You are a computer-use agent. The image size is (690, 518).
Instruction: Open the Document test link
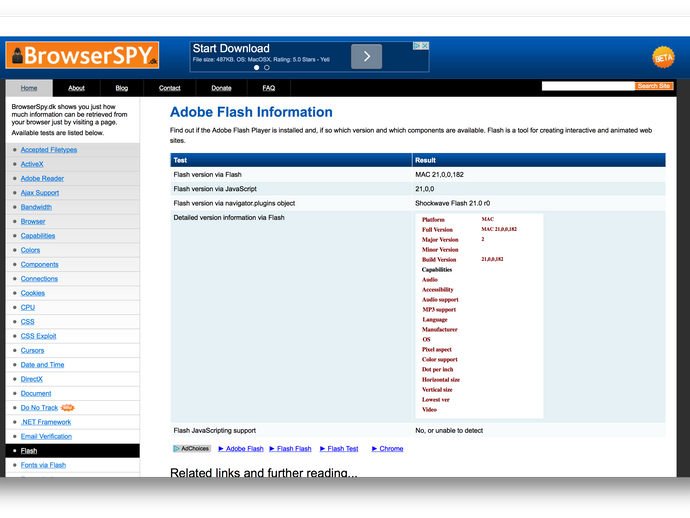point(36,393)
